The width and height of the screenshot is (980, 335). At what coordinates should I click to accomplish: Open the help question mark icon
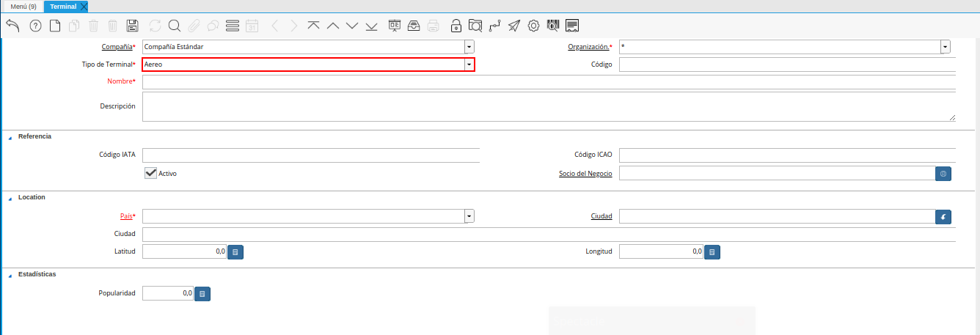[35, 26]
